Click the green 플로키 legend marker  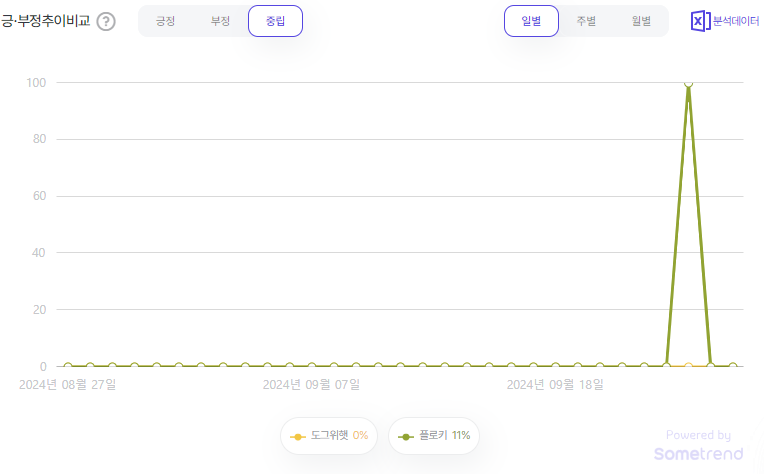[x=405, y=437]
